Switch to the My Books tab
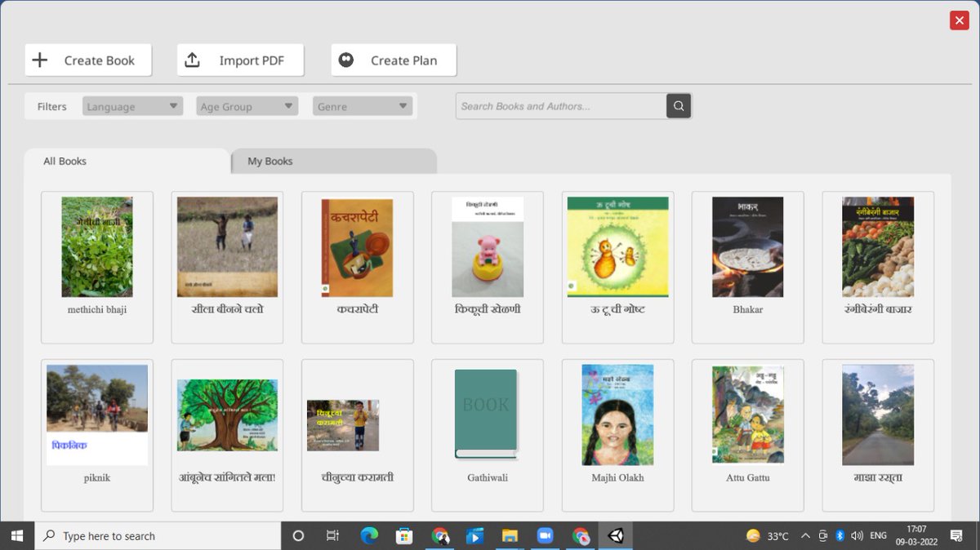Screen dimensions: 980x550 coord(334,161)
